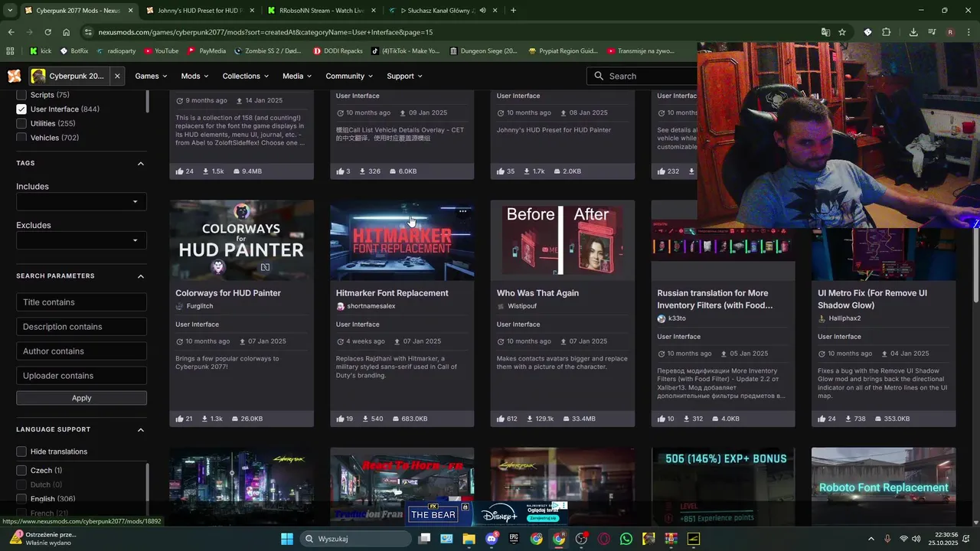Check the Czech language checkbox
Screen dimensions: 980x551
pyautogui.click(x=21, y=470)
